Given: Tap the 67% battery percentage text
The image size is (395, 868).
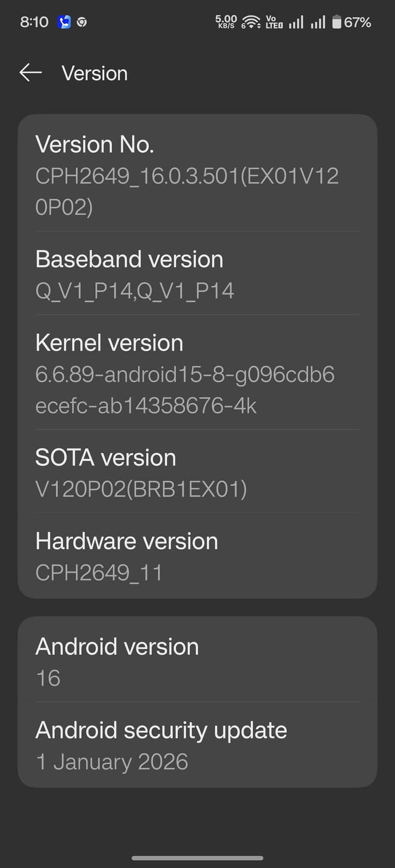Looking at the screenshot, I should (x=357, y=22).
